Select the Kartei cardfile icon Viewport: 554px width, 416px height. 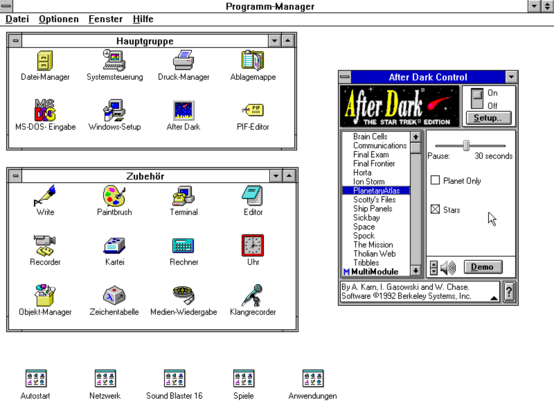114,245
